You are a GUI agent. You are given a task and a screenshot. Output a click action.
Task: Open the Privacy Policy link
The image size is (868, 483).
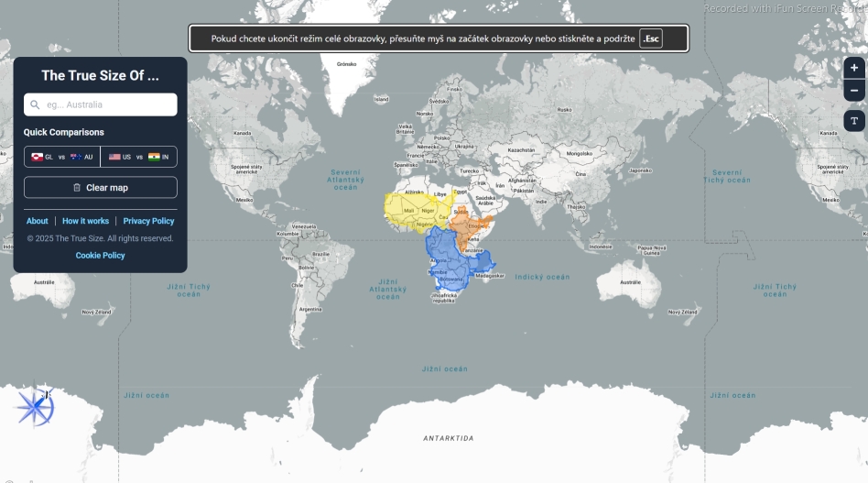148,221
